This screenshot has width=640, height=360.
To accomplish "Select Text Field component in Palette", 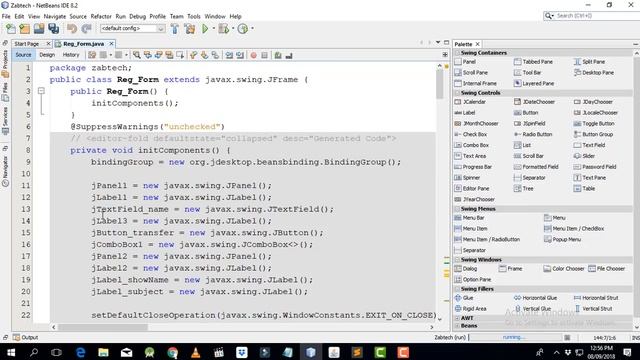I will pos(589,145).
